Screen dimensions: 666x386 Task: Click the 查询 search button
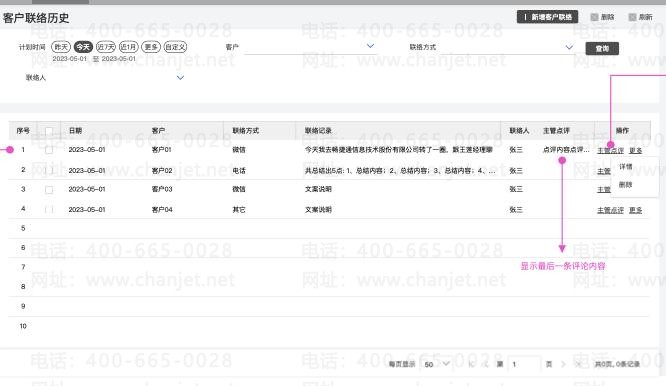[x=602, y=48]
